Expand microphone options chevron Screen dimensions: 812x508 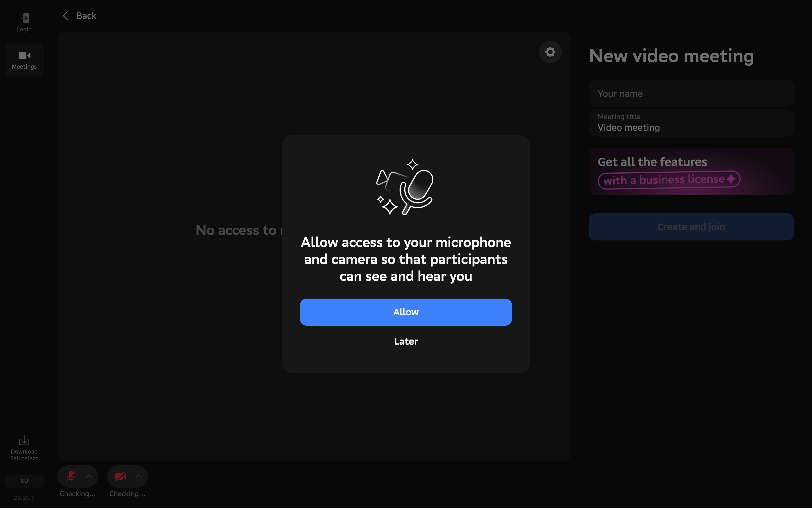[89, 476]
